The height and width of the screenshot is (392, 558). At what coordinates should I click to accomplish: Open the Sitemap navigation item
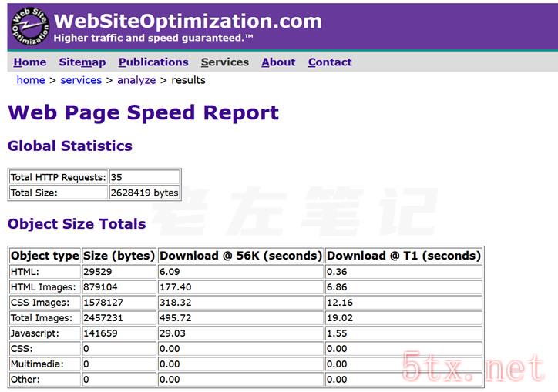(82, 62)
